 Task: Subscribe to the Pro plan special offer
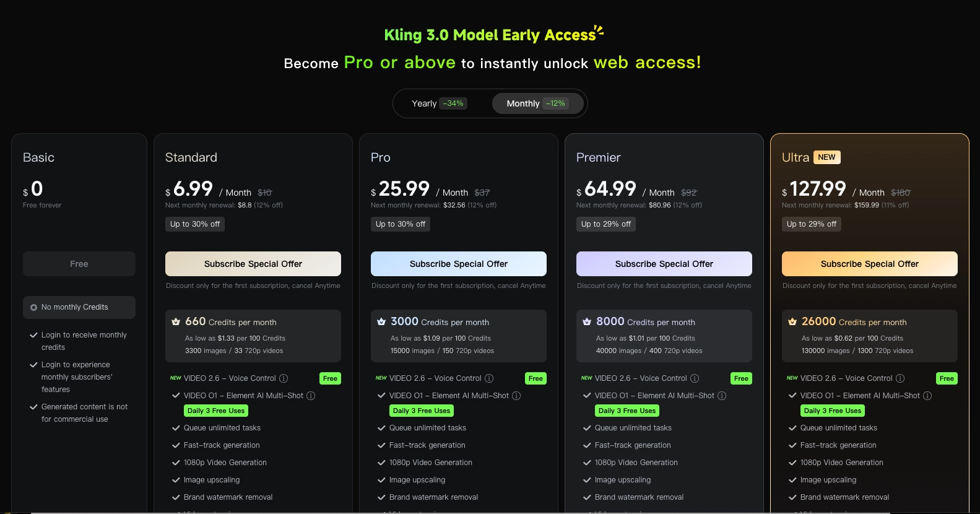click(x=459, y=264)
